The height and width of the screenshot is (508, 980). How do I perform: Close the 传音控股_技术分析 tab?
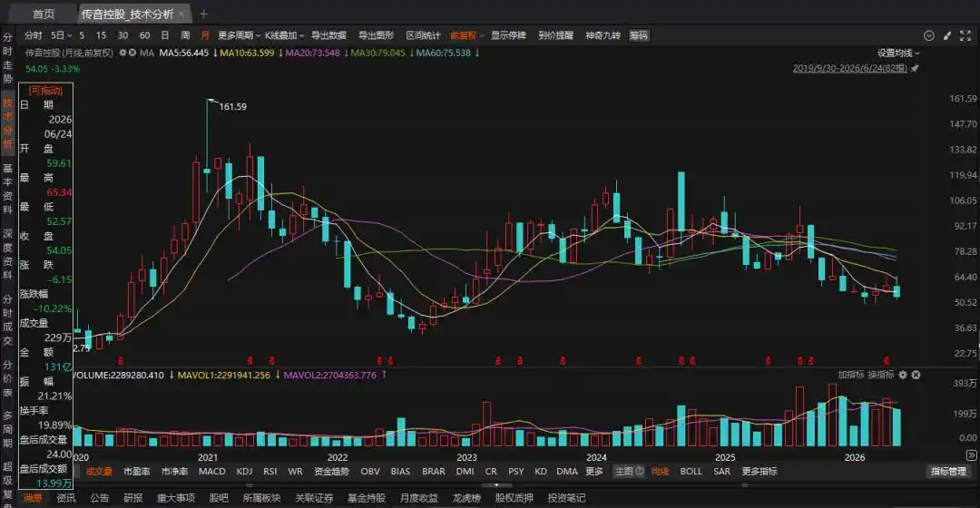(x=181, y=14)
